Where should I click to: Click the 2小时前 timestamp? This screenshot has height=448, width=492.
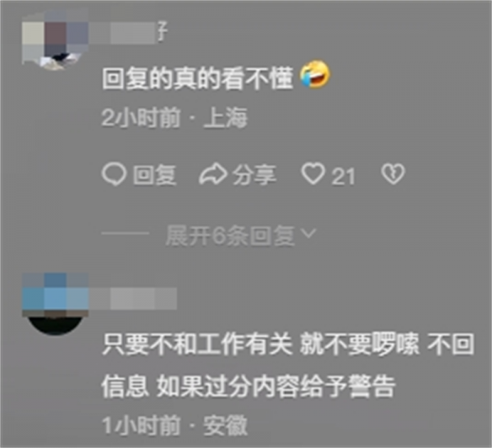coord(141,117)
